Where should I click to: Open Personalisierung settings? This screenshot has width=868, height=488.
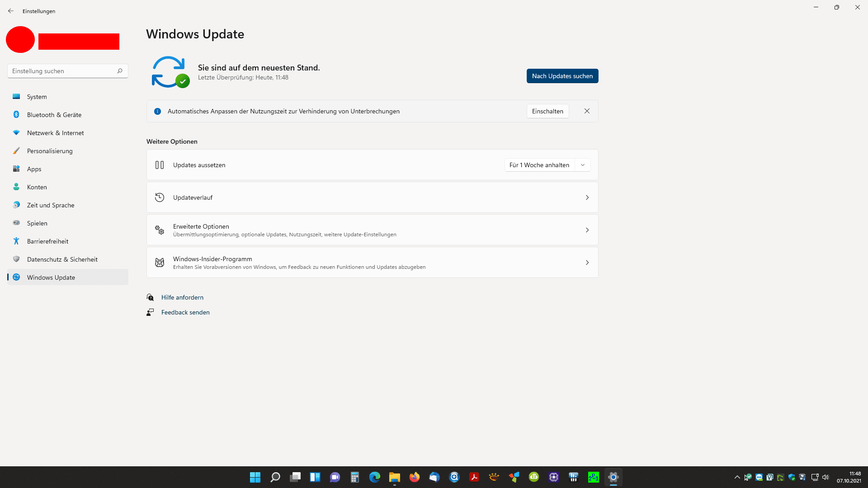click(x=68, y=151)
